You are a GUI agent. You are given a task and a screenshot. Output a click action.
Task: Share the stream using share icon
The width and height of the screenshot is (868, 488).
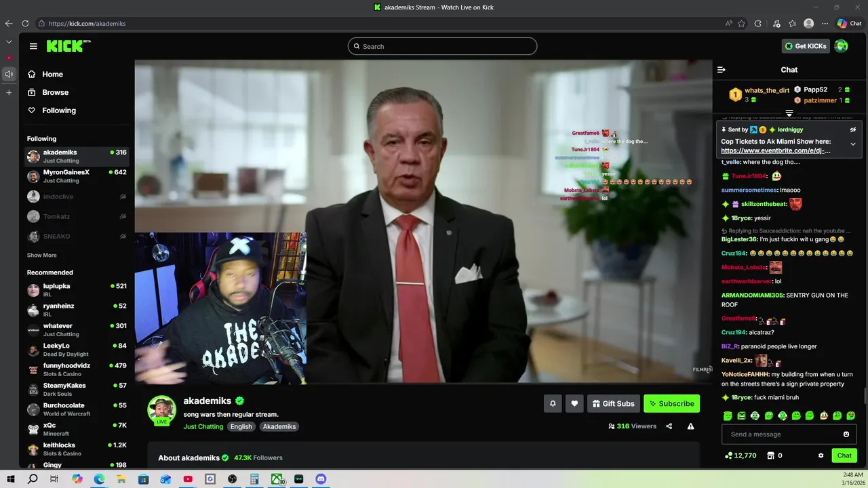pyautogui.click(x=669, y=426)
